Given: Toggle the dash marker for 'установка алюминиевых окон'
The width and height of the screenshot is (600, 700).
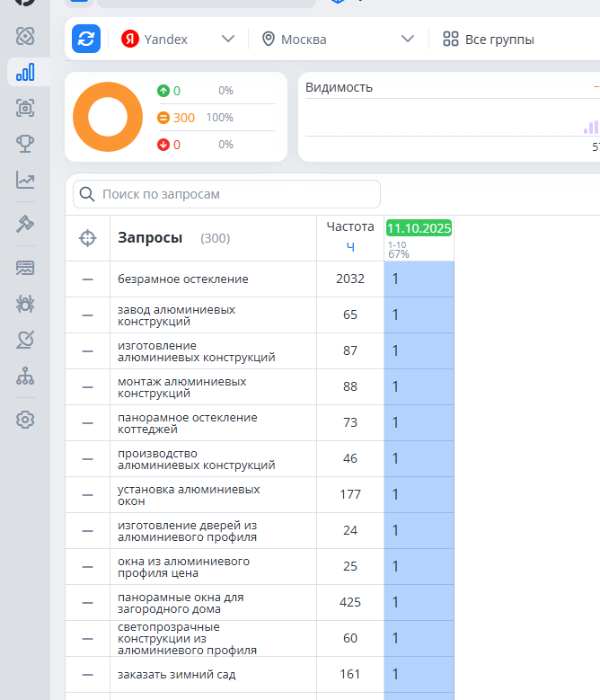Looking at the screenshot, I should [x=87, y=495].
